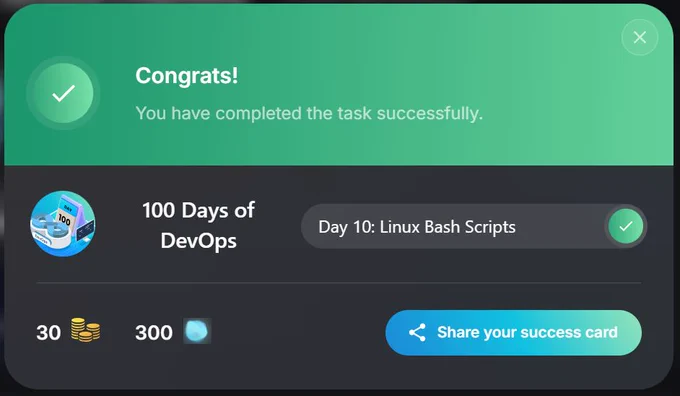Click the 300 points count
The height and width of the screenshot is (396, 680).
click(x=154, y=333)
